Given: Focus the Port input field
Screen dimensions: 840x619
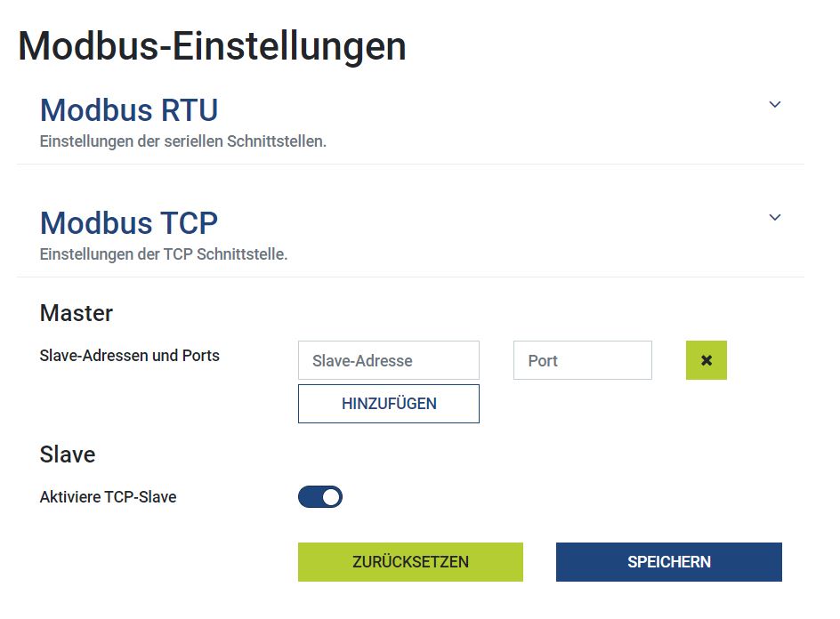Looking at the screenshot, I should [x=582, y=360].
